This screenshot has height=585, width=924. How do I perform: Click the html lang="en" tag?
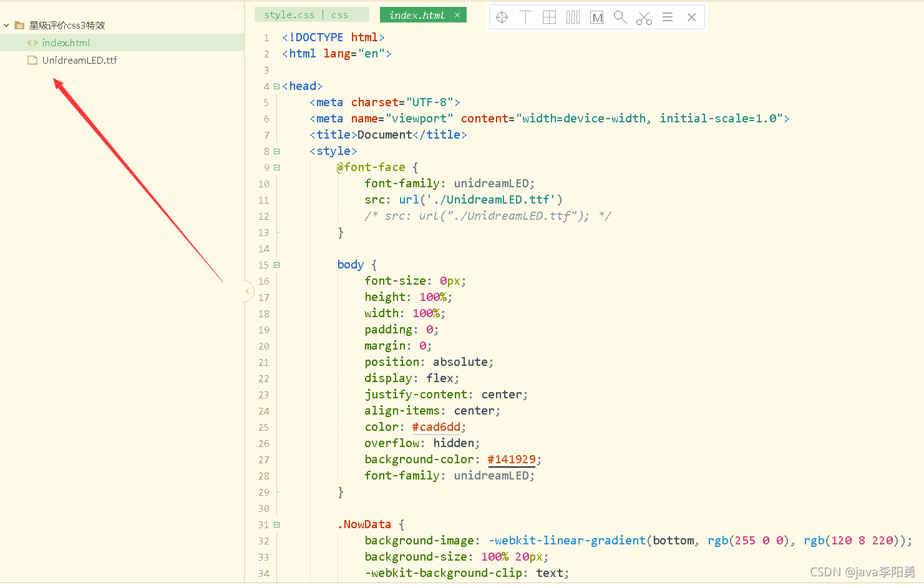(337, 54)
